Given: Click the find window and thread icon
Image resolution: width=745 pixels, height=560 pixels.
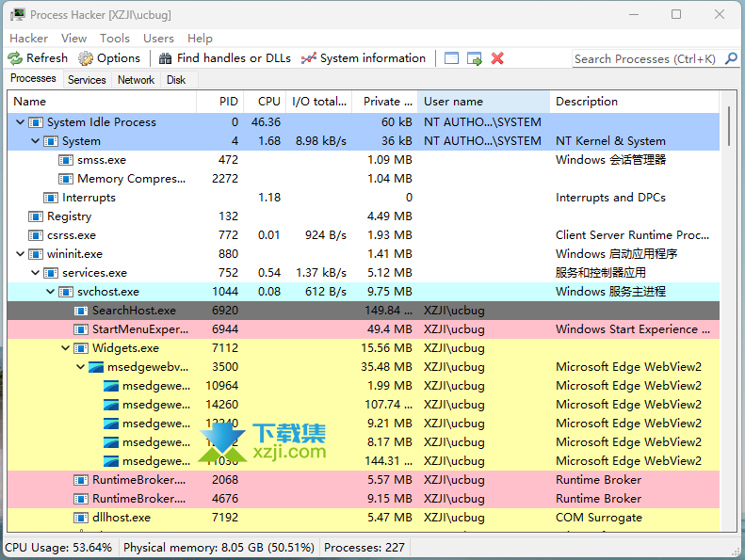Looking at the screenshot, I should pyautogui.click(x=474, y=58).
